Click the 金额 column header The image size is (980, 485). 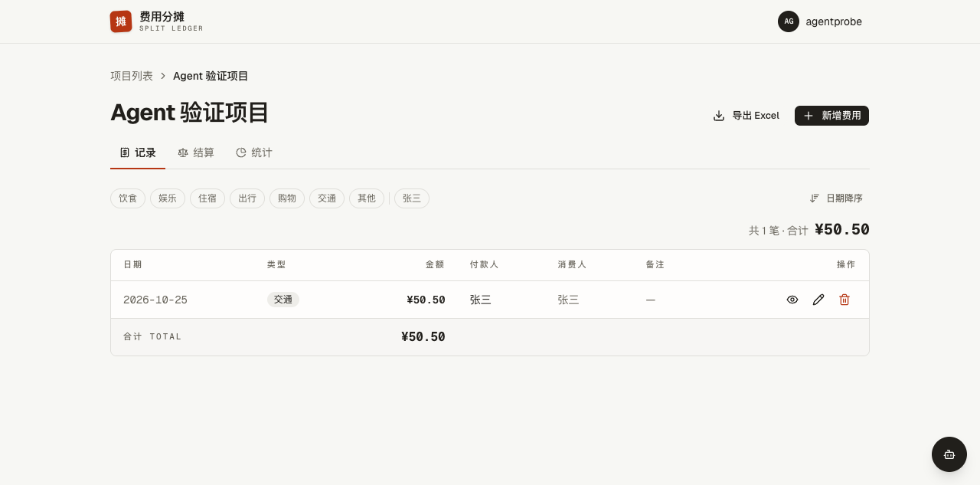coord(435,264)
